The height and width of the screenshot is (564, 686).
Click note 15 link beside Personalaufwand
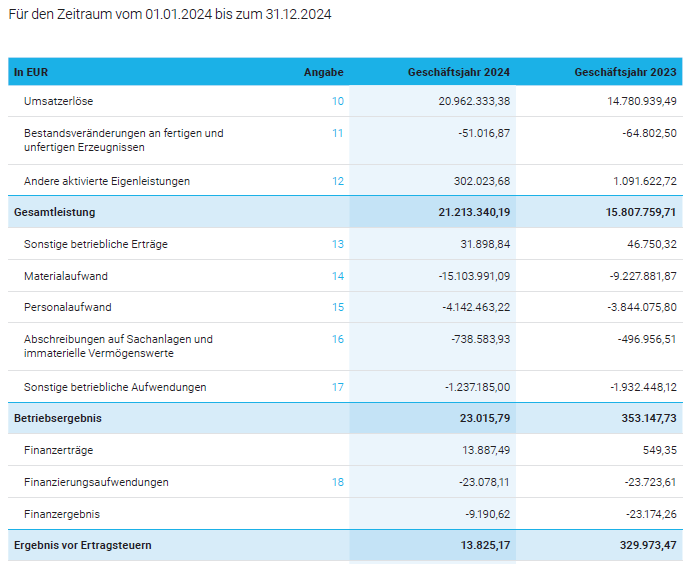tap(337, 307)
